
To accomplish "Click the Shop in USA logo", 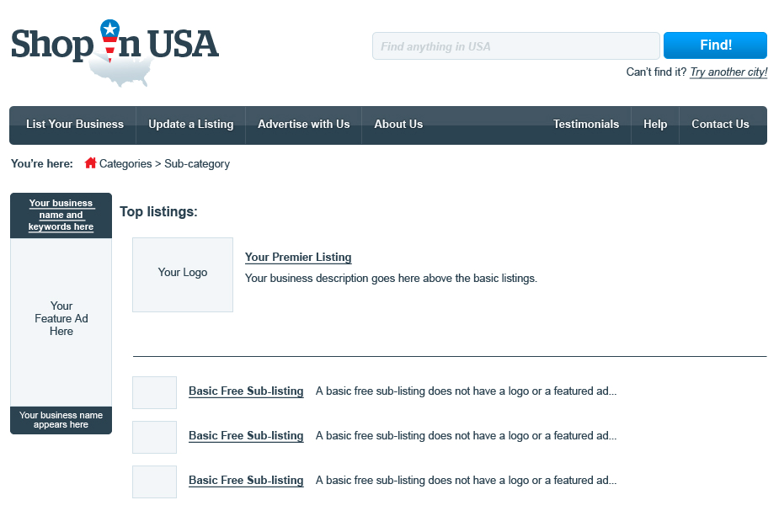I will pos(115,51).
